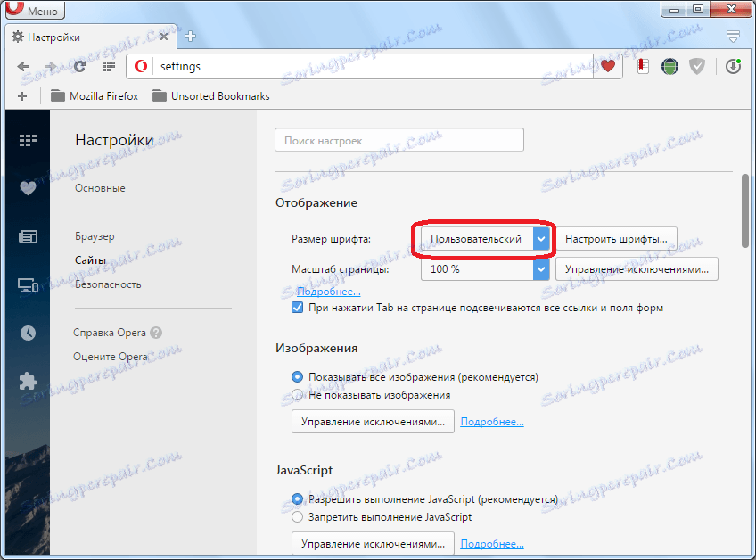Switch to the Настройки tab
The image size is (756, 560).
(x=92, y=37)
